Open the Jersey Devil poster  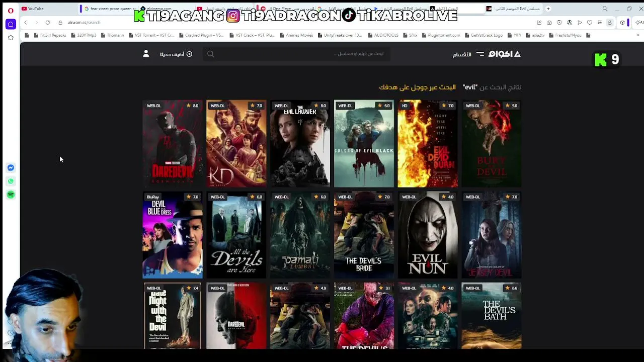(492, 235)
